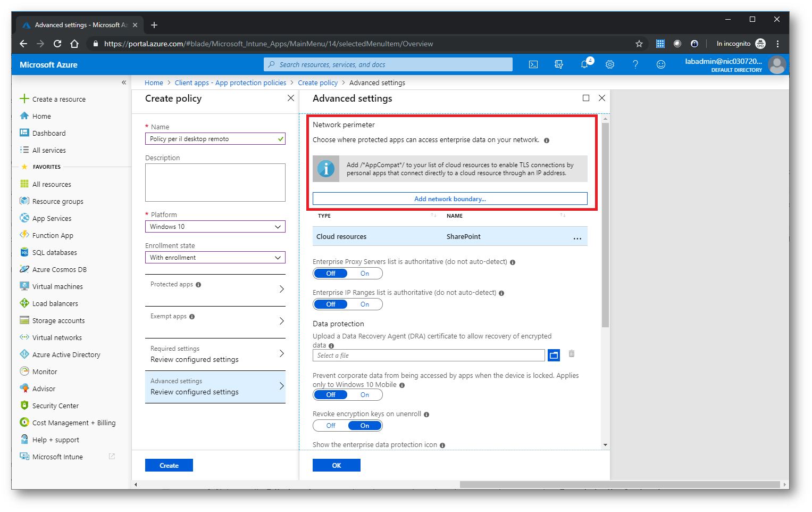Open All services in the sidebar
812x512 pixels.
click(43, 150)
